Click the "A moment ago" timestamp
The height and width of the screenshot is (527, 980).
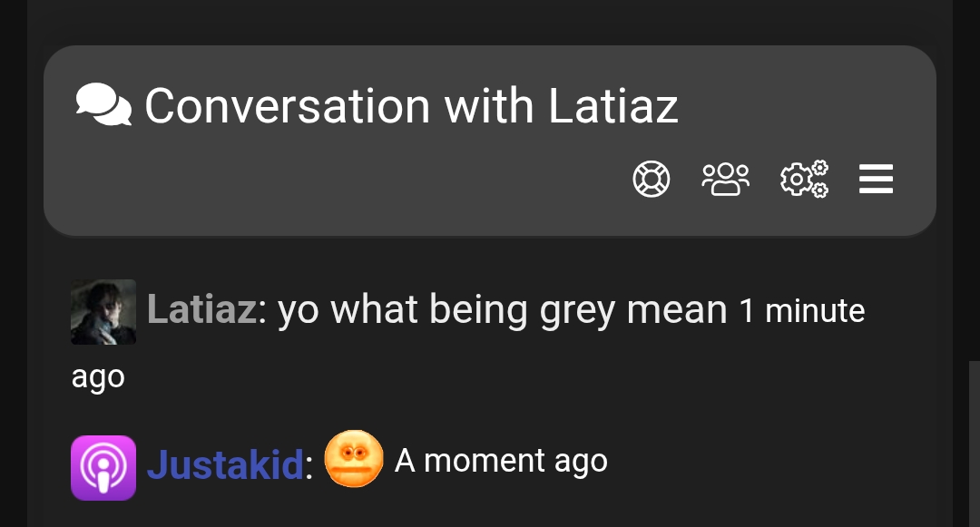(501, 462)
